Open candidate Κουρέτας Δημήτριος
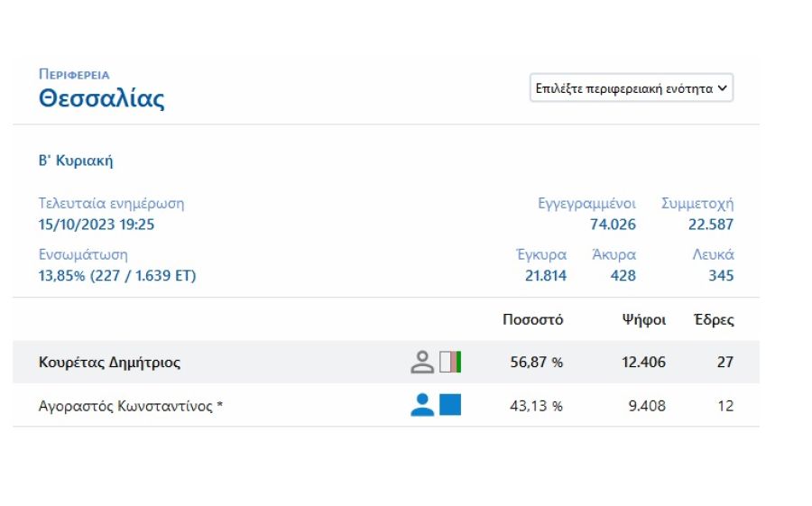This screenshot has height=506, width=812. pos(109,362)
